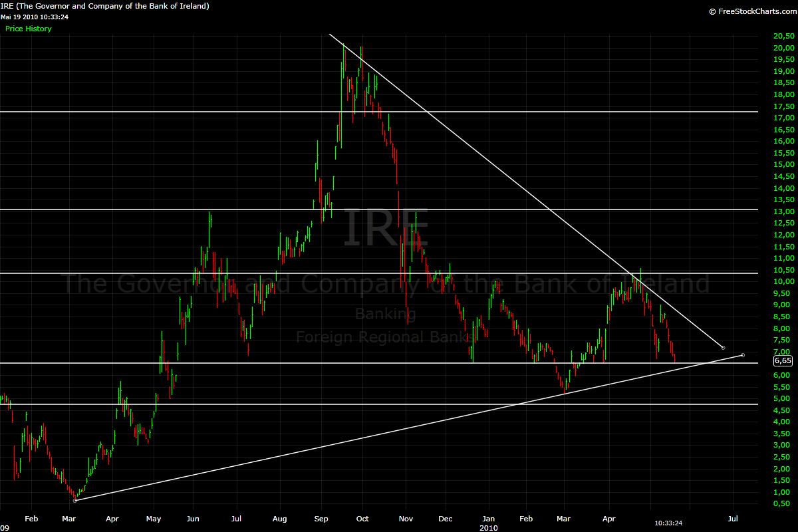
Task: Select the horizontal line near the 13,00 level
Action: pyautogui.click(x=379, y=209)
